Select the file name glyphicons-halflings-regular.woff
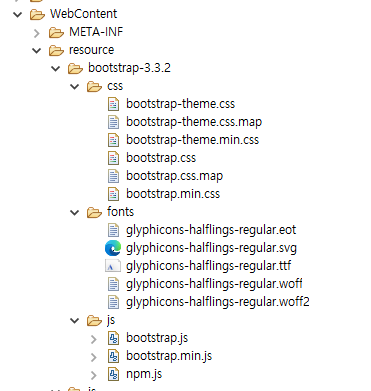 tap(214, 284)
